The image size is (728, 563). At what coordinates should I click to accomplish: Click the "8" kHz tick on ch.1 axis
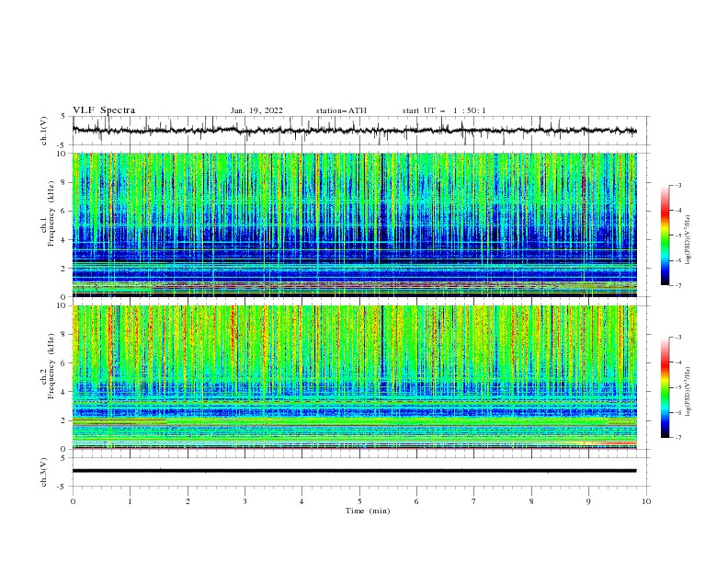(63, 182)
